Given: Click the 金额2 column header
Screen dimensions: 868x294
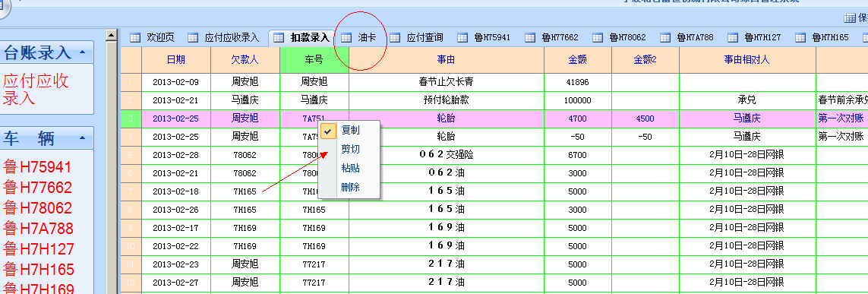Looking at the screenshot, I should click(x=645, y=60).
